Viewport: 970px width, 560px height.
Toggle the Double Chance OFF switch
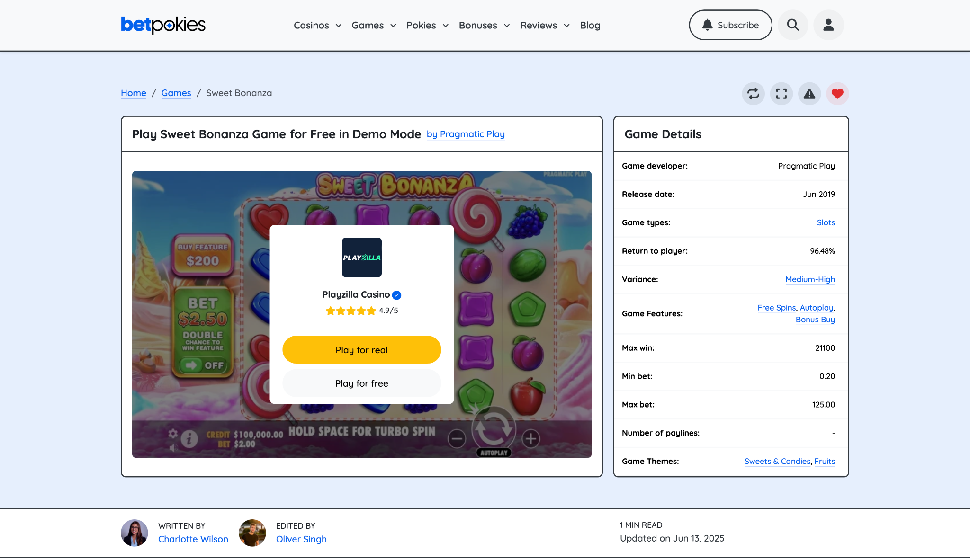tap(203, 365)
